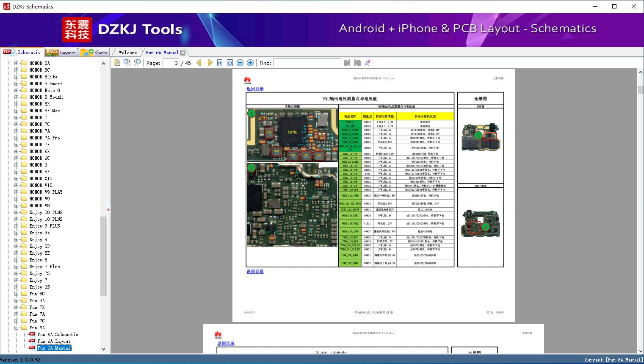Click the U0701 PMU board photo
The height and width of the screenshot is (364, 644).
292,135
